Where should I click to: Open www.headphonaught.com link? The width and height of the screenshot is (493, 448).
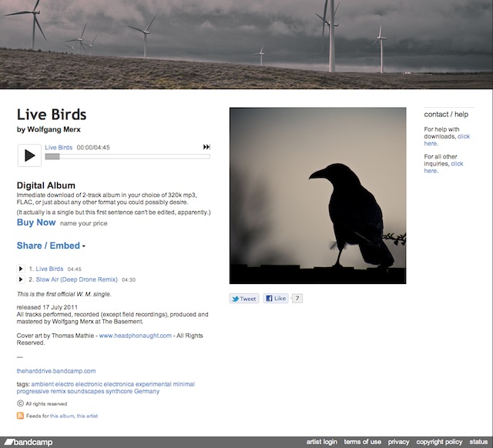coord(136,336)
